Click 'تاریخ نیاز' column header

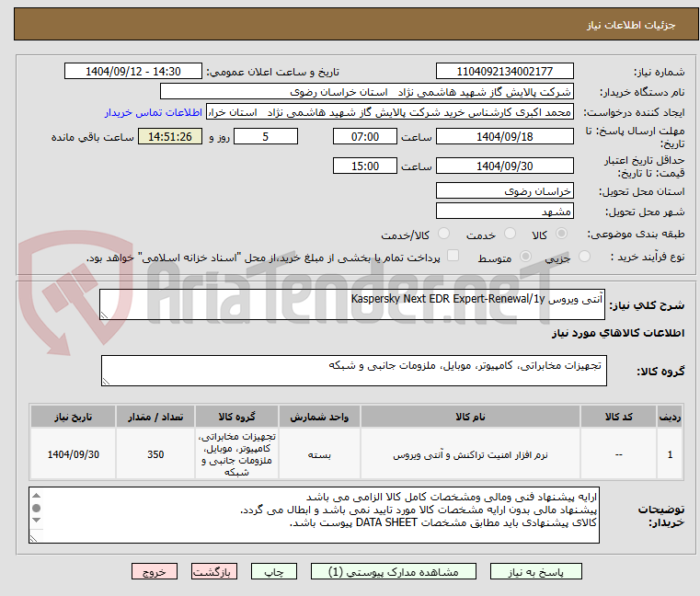pyautogui.click(x=74, y=417)
